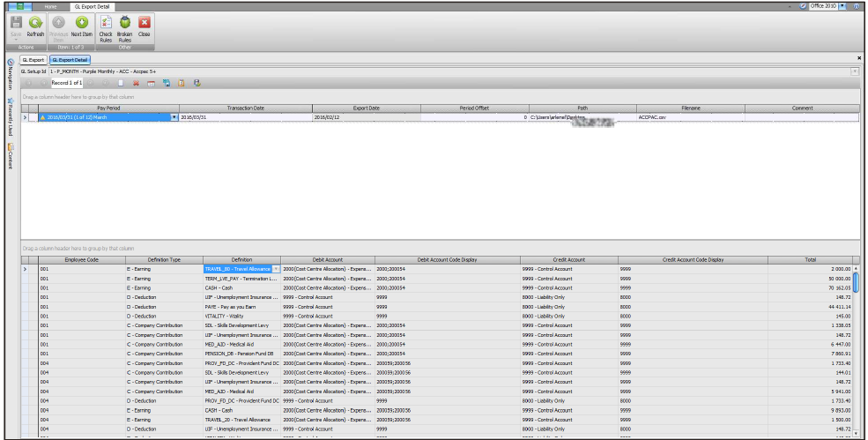Click the Employee Code column header
The image size is (868, 440).
[82, 259]
